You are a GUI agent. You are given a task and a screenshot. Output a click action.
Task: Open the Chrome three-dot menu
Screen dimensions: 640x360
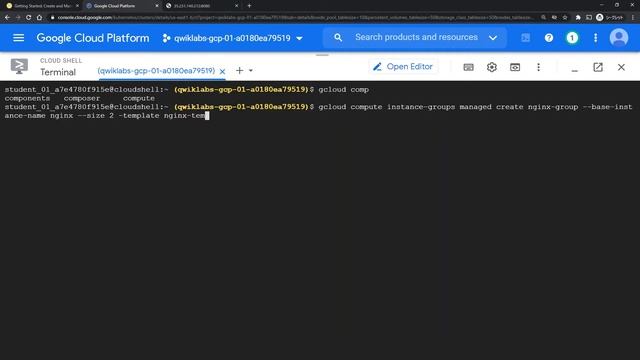click(633, 18)
